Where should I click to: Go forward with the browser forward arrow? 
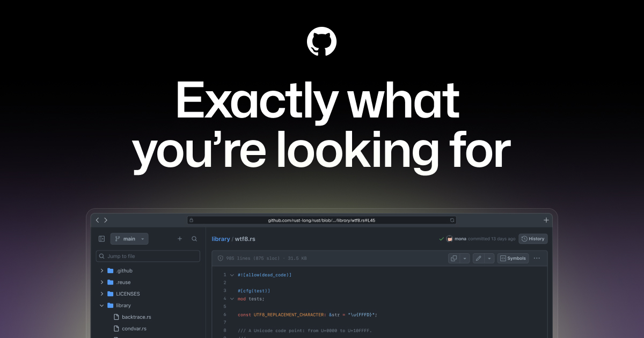point(106,220)
